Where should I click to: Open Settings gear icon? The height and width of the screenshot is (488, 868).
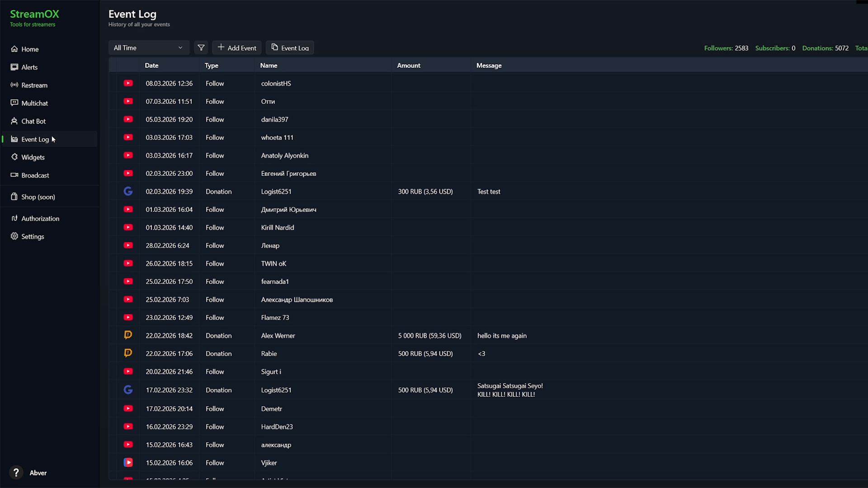(x=14, y=236)
